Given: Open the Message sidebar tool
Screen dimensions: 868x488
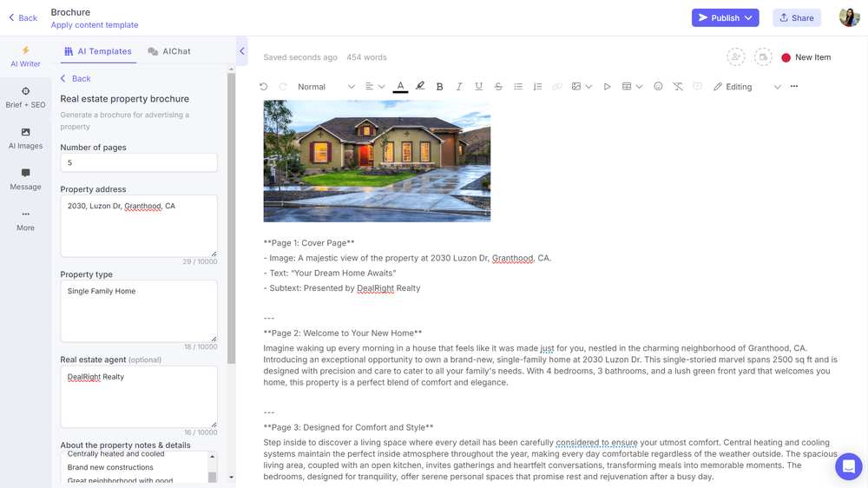Looking at the screenshot, I should 25,180.
